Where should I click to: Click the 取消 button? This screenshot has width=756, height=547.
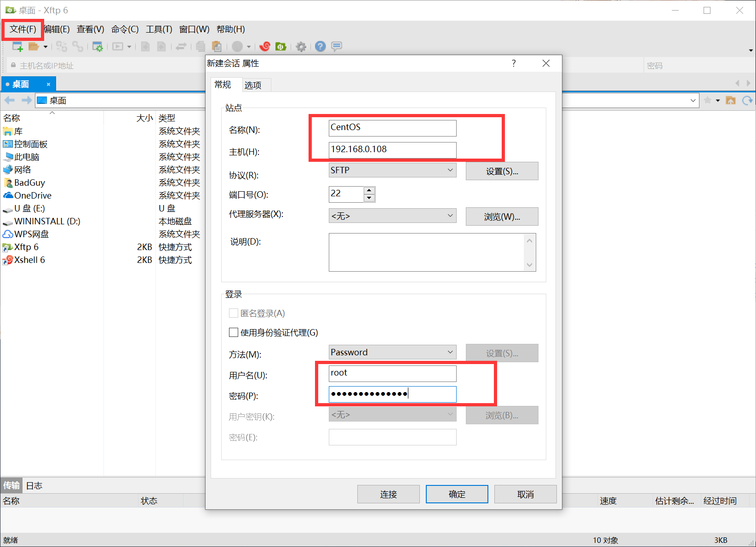tap(526, 494)
